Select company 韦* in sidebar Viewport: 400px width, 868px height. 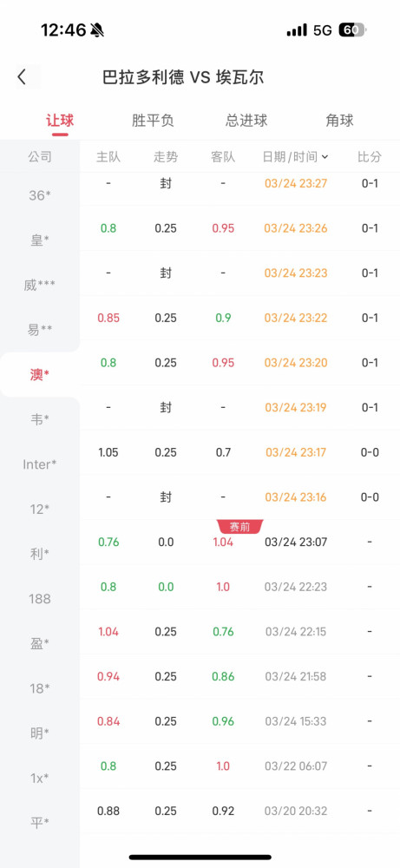click(x=40, y=419)
